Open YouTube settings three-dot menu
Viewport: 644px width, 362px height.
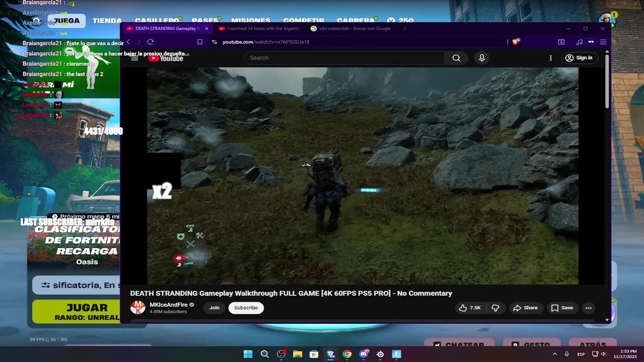click(x=550, y=58)
